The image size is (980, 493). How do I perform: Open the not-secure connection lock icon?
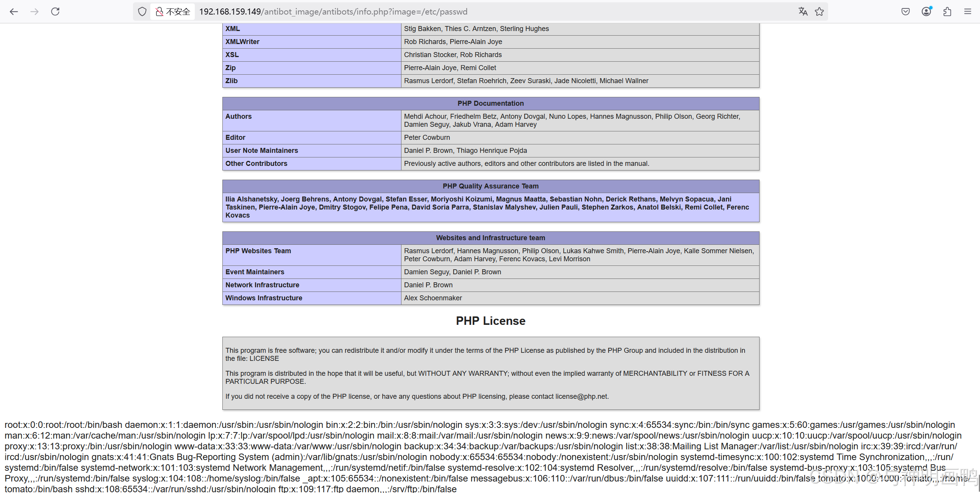[159, 11]
